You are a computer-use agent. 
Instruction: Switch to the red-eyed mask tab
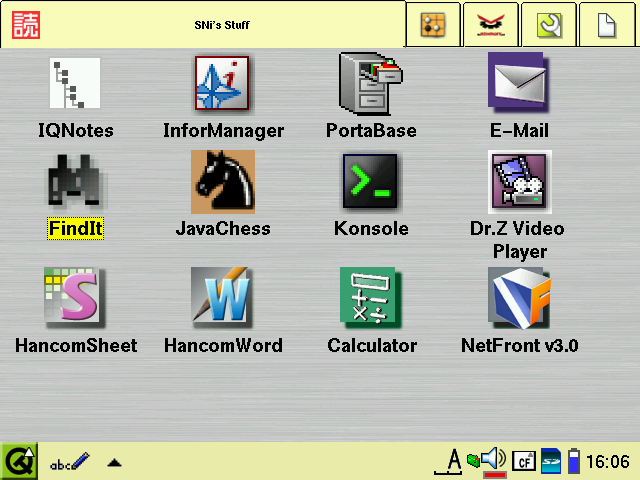point(491,25)
